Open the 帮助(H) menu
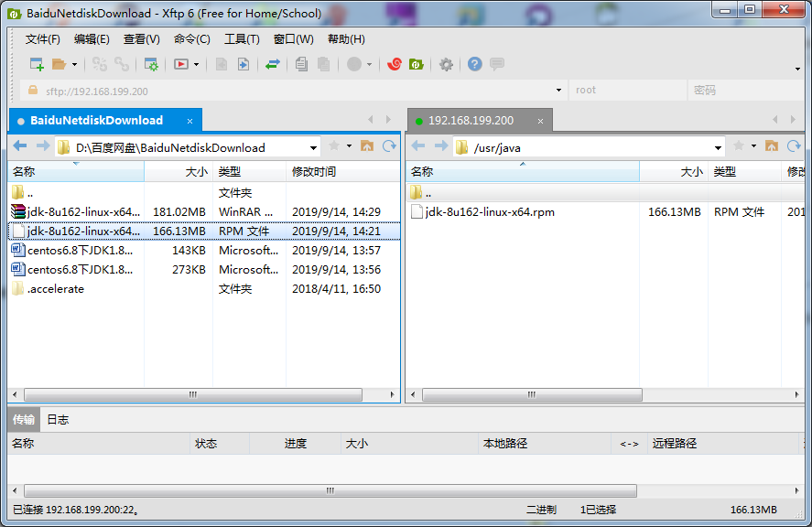 pos(346,39)
